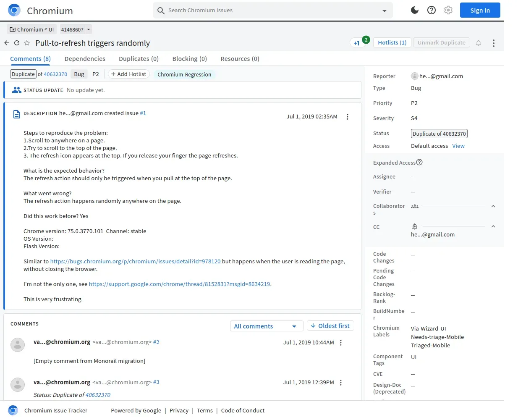Click the Expanded Access help icon

419,162
